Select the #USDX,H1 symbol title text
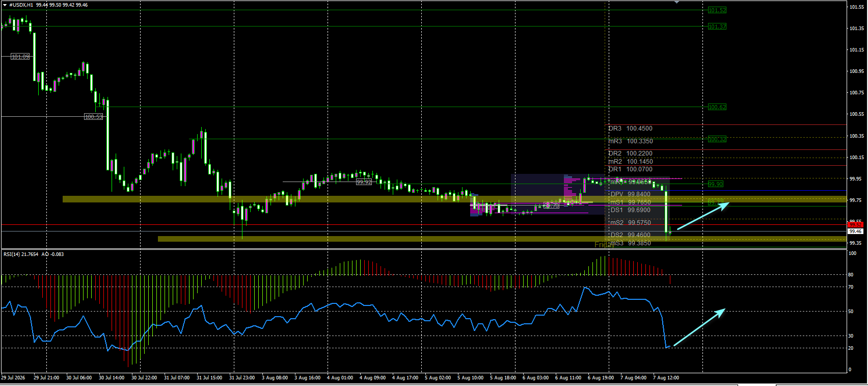 point(21,5)
